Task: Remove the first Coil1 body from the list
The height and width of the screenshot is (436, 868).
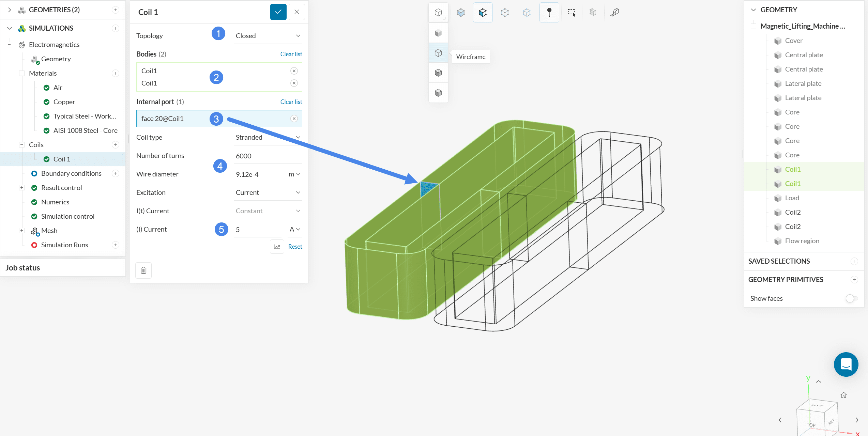Action: pos(294,71)
